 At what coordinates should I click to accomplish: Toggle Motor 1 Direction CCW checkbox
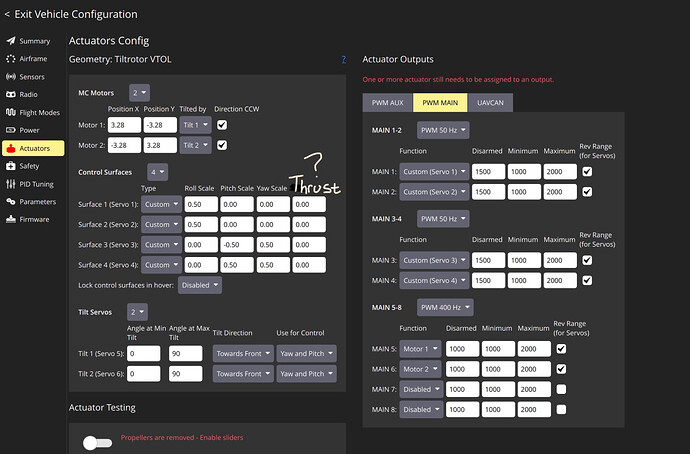[x=222, y=125]
